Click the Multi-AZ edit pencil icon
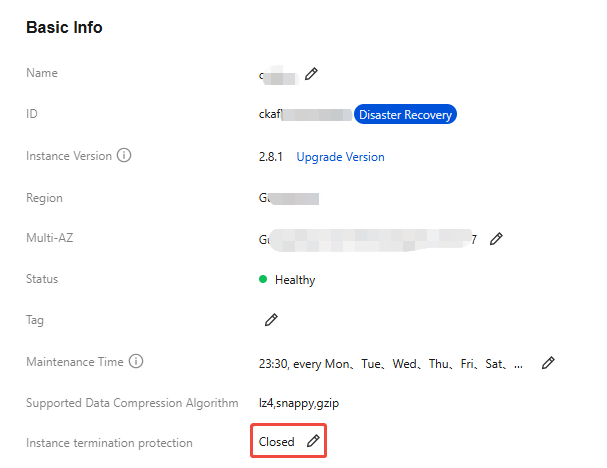607x468 pixels. [x=496, y=239]
